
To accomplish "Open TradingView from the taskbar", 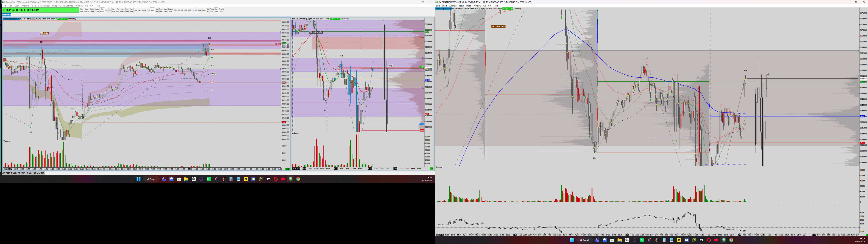I will pyautogui.click(x=269, y=179).
